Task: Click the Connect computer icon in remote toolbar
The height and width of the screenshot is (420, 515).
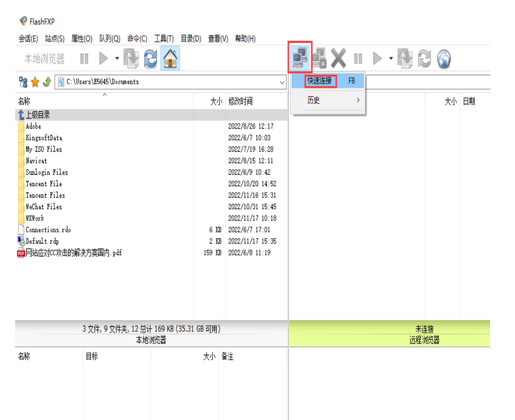Action: [x=300, y=58]
